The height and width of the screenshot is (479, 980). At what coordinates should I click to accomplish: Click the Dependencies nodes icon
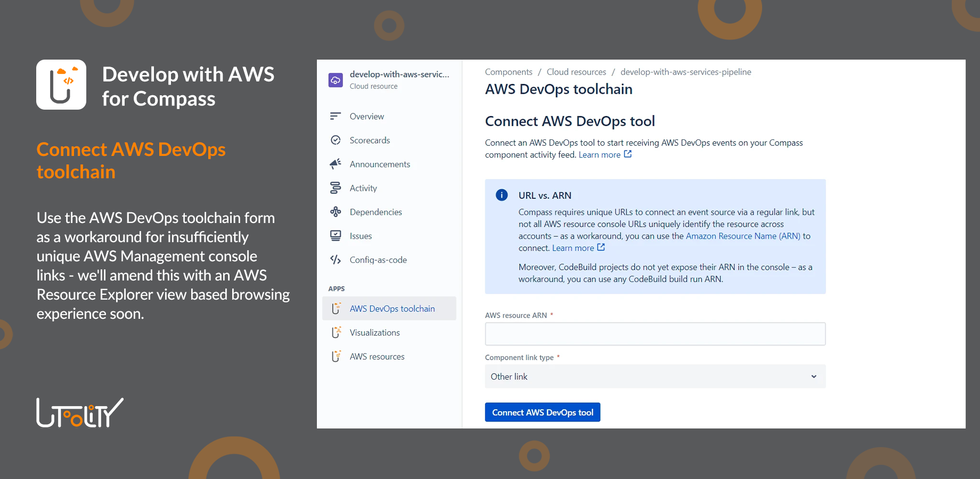click(336, 212)
